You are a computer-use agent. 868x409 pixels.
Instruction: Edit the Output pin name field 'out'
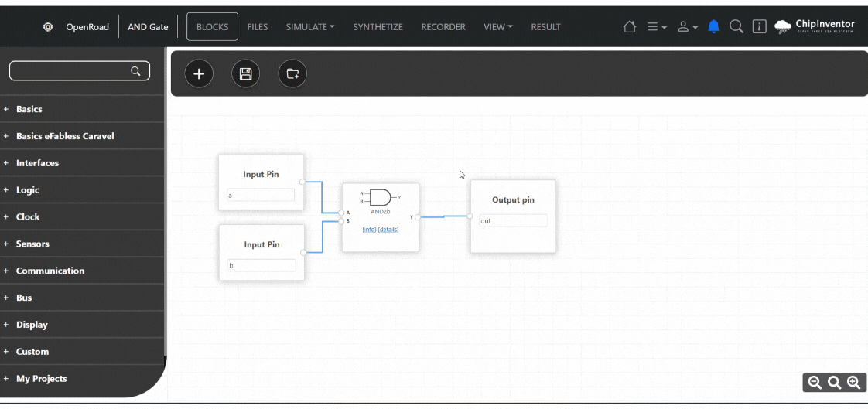point(513,221)
